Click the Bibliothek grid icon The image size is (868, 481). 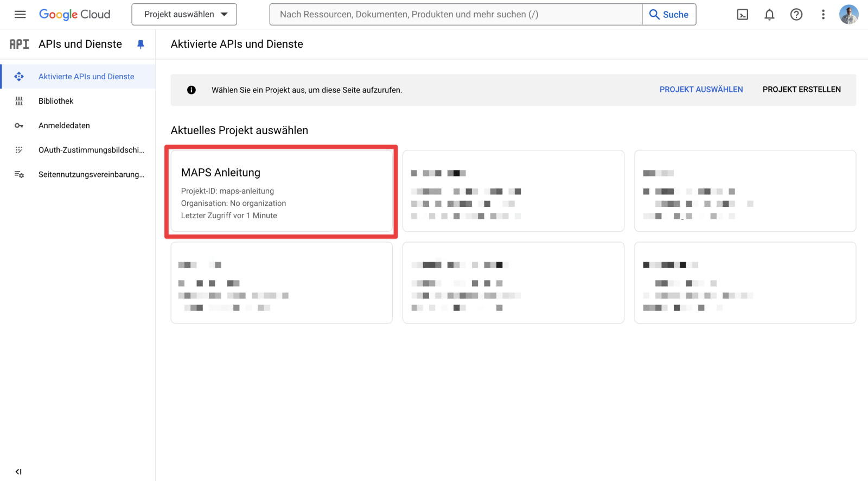(x=19, y=101)
